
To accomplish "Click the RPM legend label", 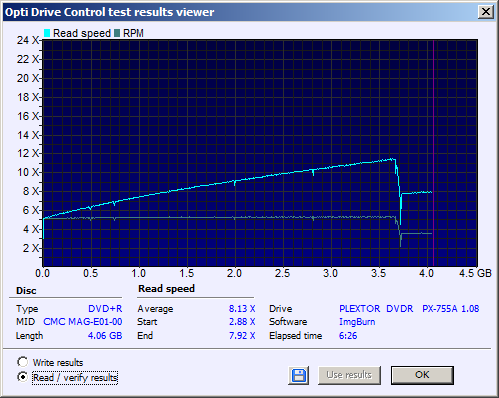I will tap(133, 33).
